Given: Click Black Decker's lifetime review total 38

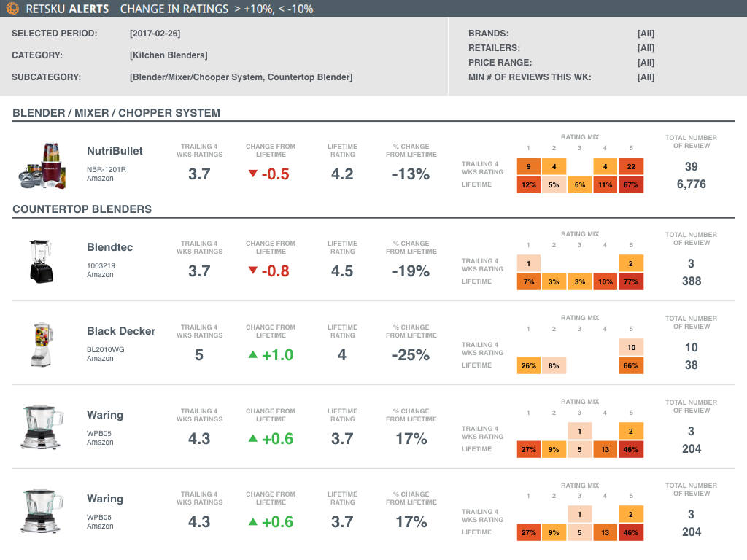Looking at the screenshot, I should (x=692, y=365).
